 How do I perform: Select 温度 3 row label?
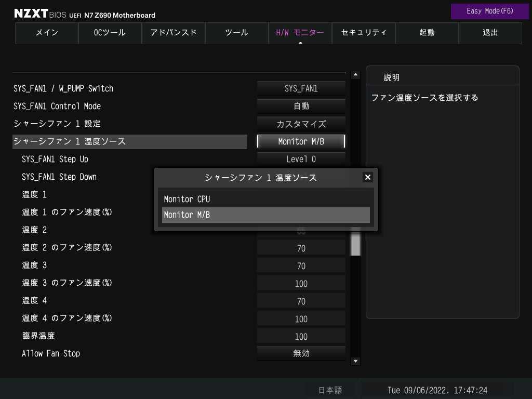(34, 265)
